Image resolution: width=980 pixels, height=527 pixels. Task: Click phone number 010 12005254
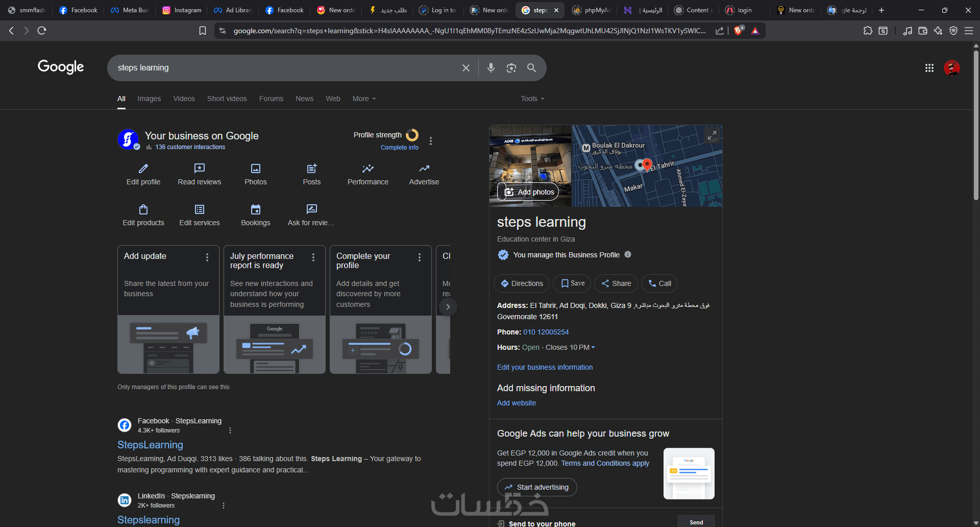pos(546,332)
